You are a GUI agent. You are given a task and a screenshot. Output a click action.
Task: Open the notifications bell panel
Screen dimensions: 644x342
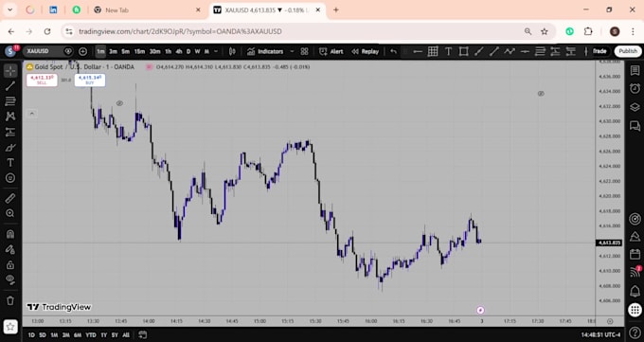[x=635, y=292]
